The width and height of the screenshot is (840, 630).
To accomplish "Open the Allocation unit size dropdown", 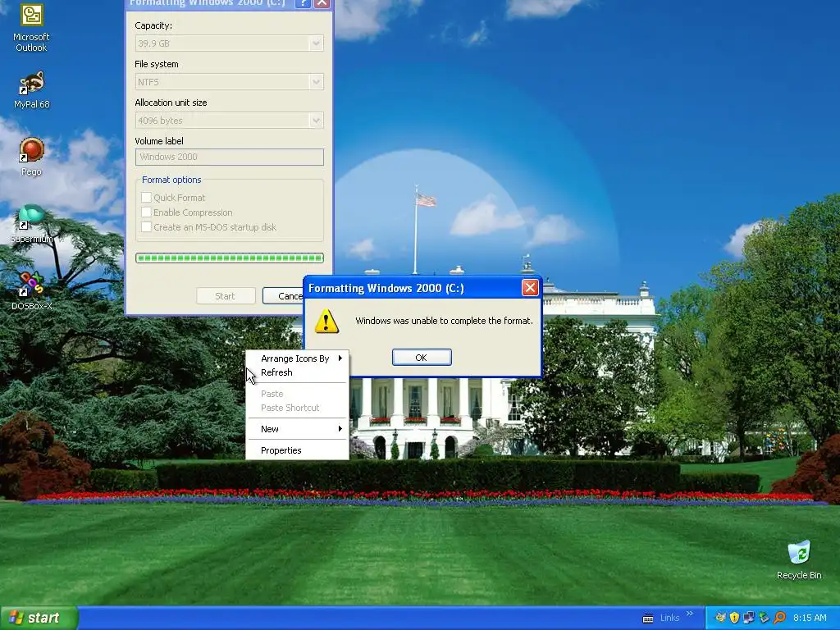I will coord(230,121).
